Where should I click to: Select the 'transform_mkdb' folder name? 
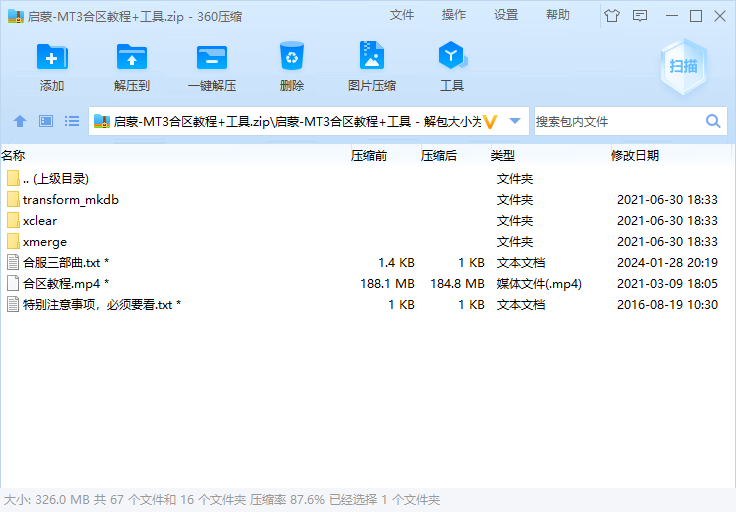[x=71, y=200]
